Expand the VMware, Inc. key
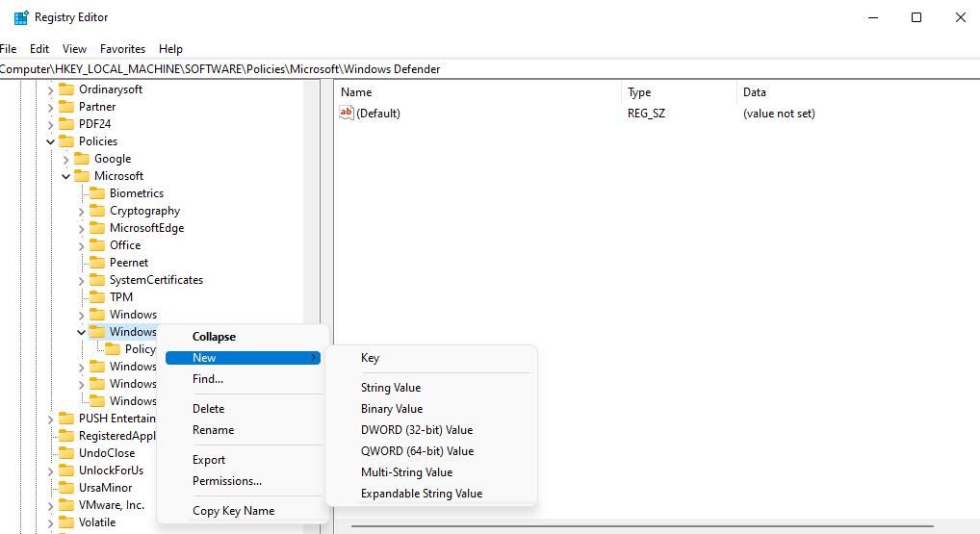Image resolution: width=980 pixels, height=534 pixels. pos(51,506)
